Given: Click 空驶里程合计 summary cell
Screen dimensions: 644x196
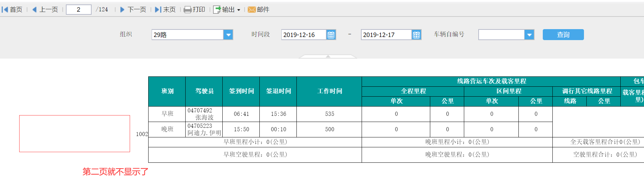Looking at the screenshot, I should [x=598, y=155].
